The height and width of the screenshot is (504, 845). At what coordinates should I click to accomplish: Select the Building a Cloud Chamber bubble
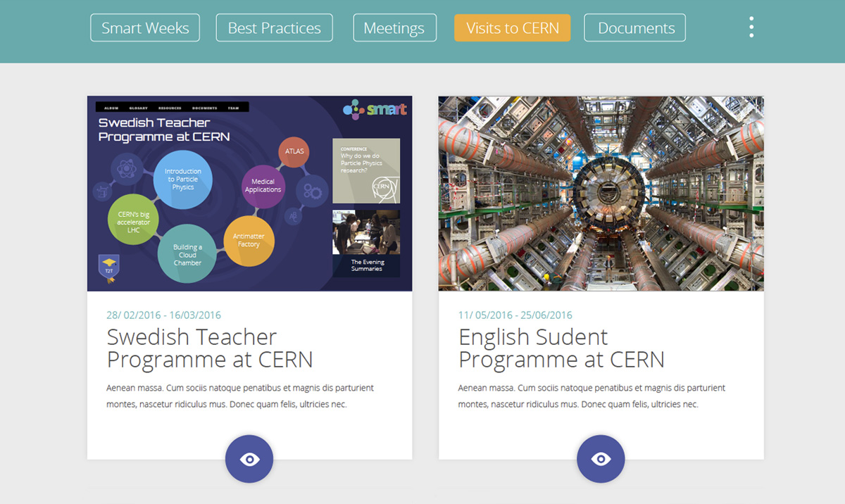187,254
